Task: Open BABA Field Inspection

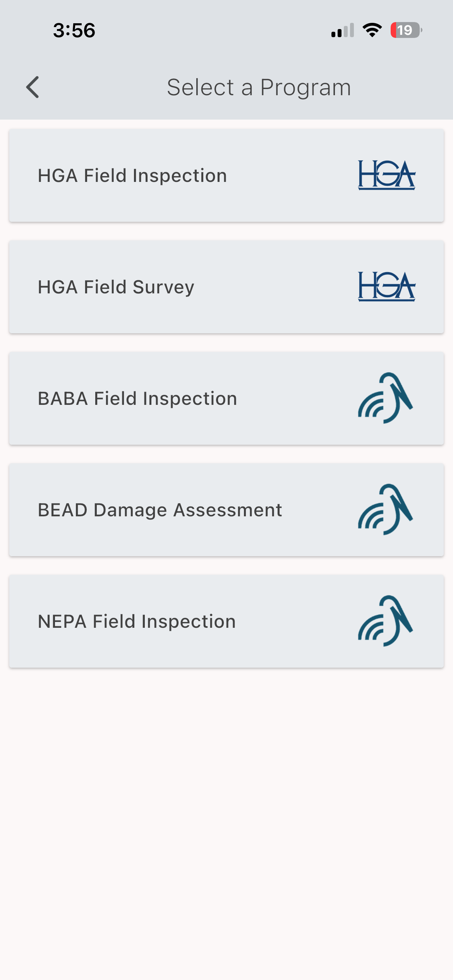Action: coord(226,398)
